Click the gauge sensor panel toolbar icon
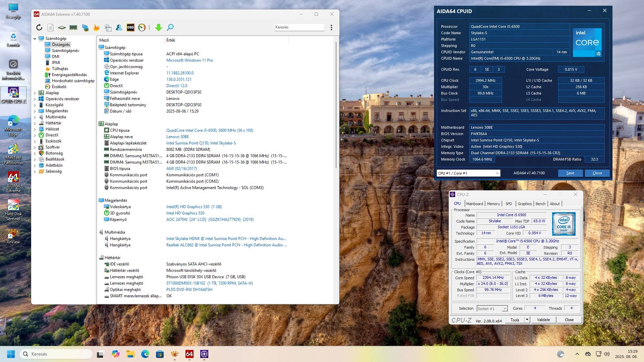The image size is (644, 362). 142,27
